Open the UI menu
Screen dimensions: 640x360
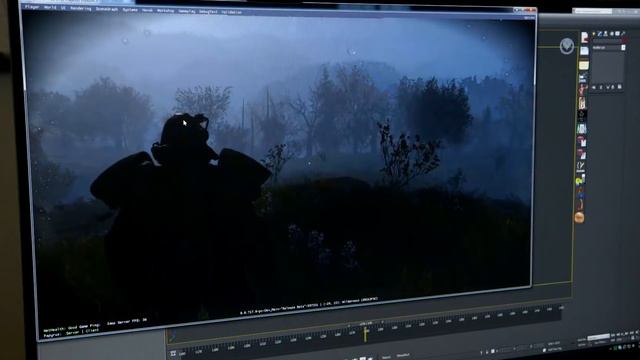63,8
